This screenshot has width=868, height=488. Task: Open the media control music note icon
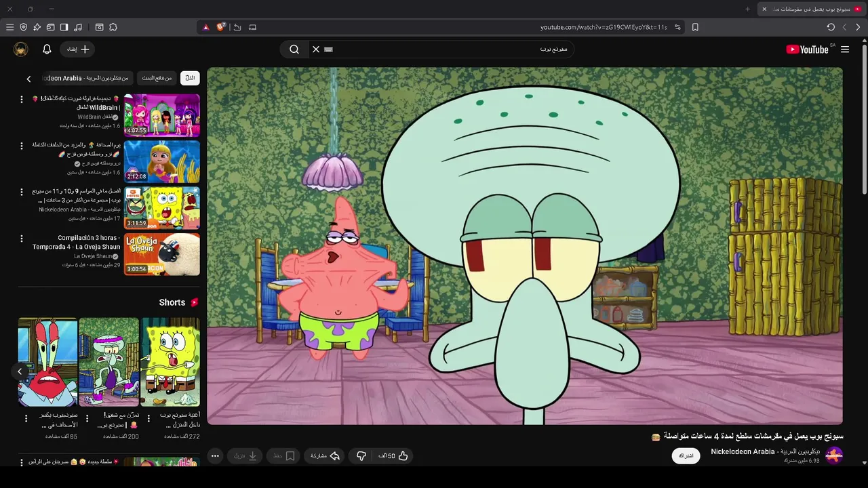(78, 27)
